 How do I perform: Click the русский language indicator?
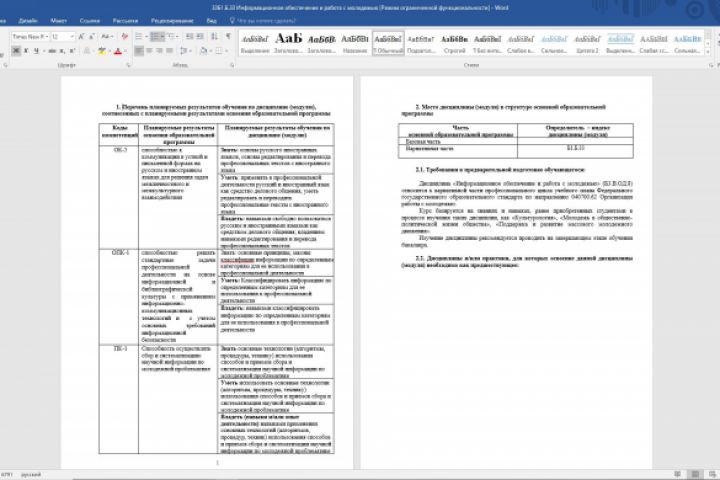pyautogui.click(x=31, y=474)
